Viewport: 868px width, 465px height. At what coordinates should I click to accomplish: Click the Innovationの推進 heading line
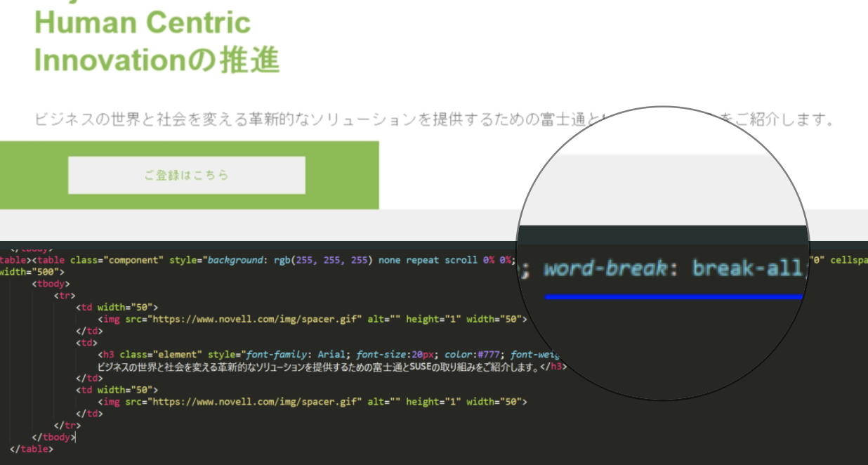click(157, 61)
